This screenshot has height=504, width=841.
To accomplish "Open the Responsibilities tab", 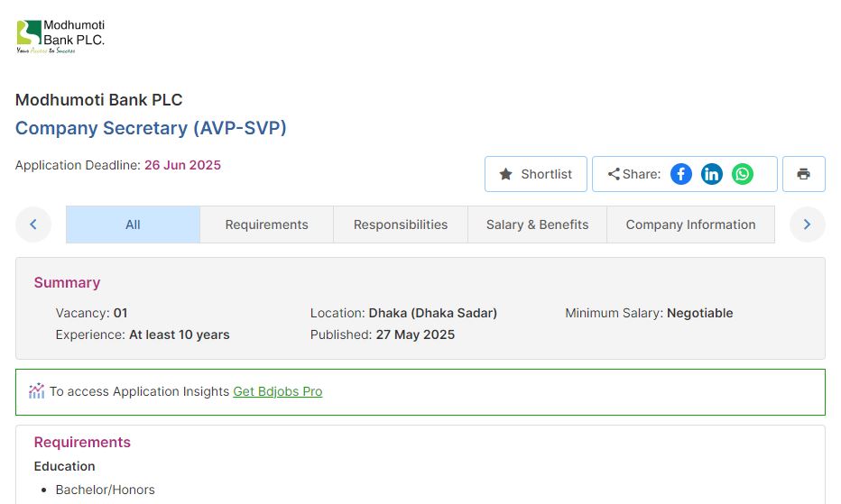I will tap(401, 225).
